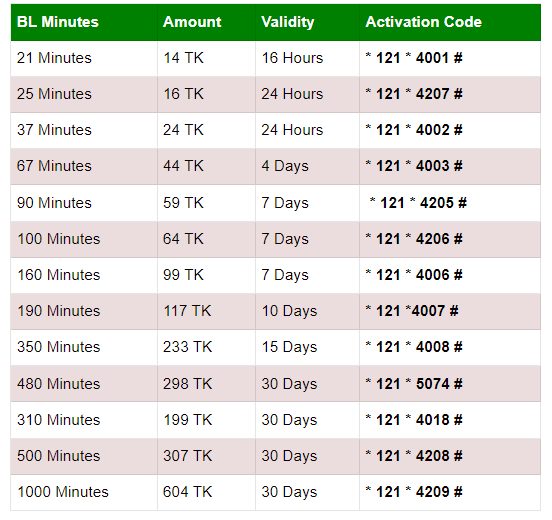The height and width of the screenshot is (520, 552).
Task: Click the 16 TK amount cell
Action: click(206, 94)
